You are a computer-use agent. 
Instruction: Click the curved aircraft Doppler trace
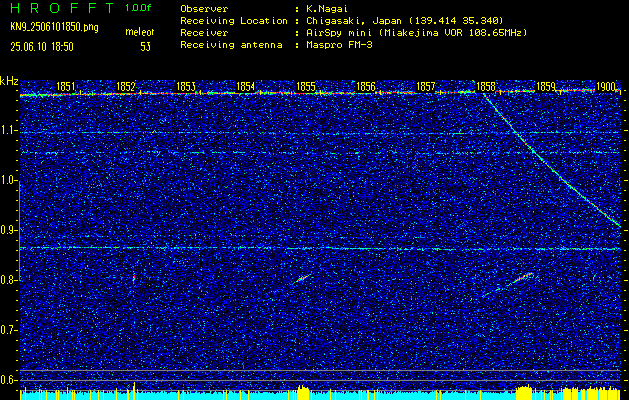[552, 160]
